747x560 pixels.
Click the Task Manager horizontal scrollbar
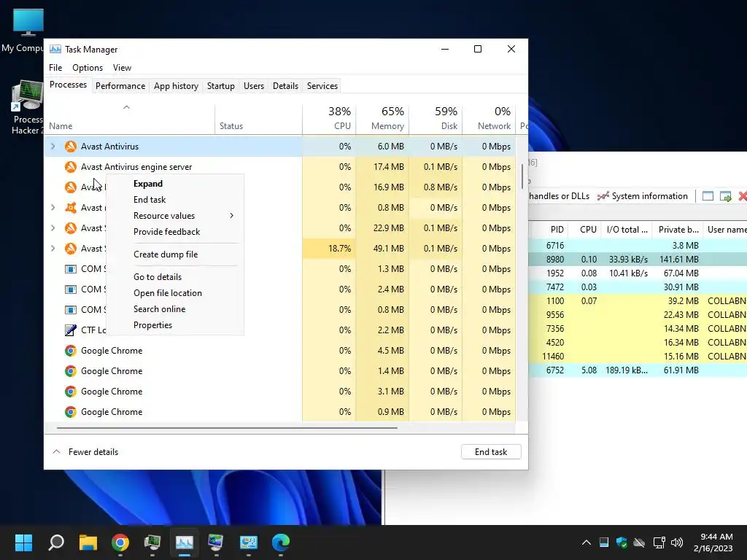[x=227, y=428]
